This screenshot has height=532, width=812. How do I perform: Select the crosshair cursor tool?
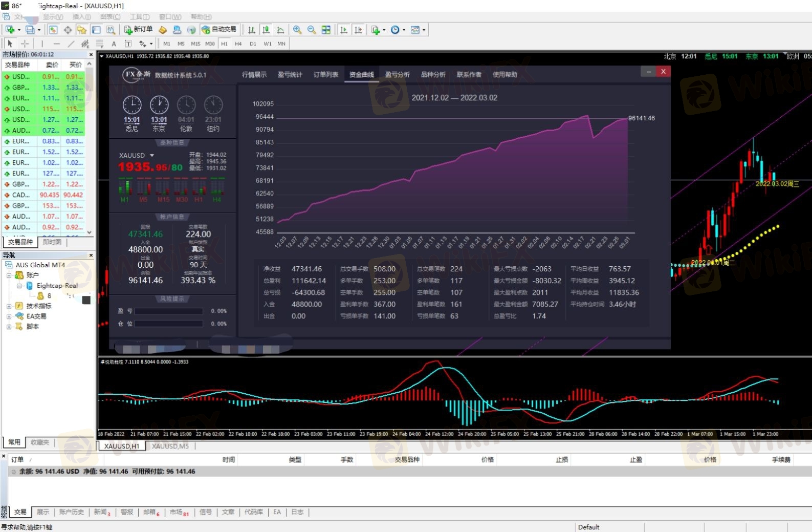25,44
